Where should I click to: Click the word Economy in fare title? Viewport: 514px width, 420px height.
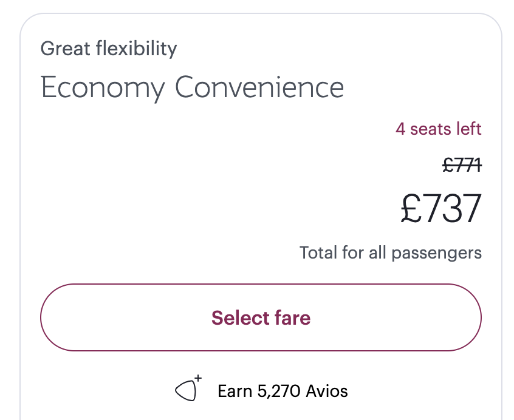click(103, 87)
